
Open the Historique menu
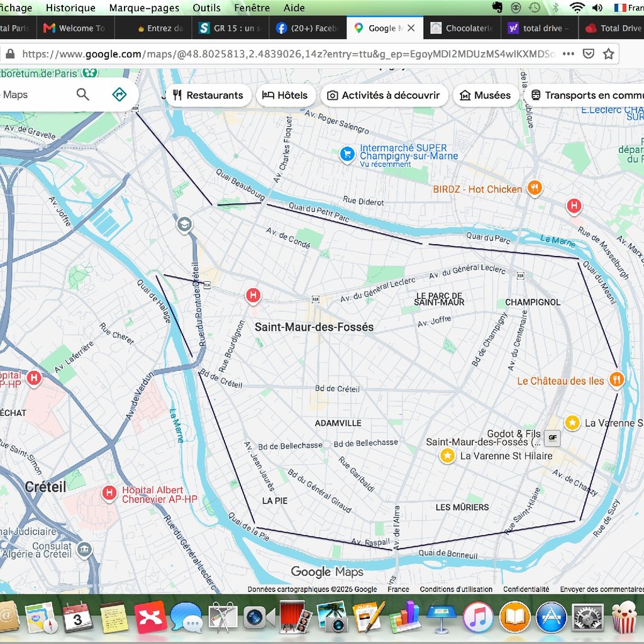coord(70,8)
